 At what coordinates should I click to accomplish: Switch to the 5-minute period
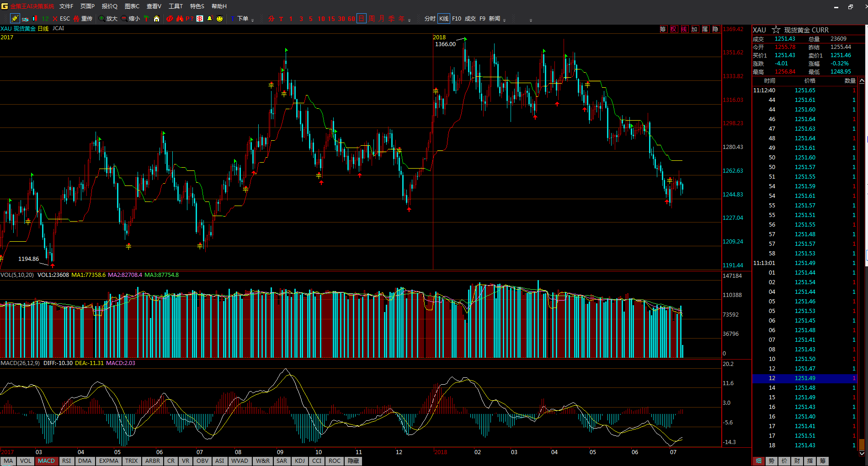pos(311,19)
